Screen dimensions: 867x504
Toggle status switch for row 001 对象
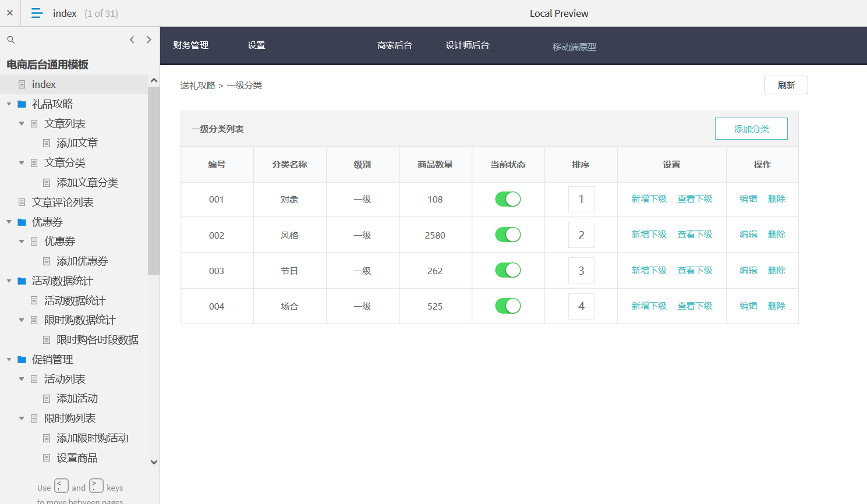coord(508,199)
